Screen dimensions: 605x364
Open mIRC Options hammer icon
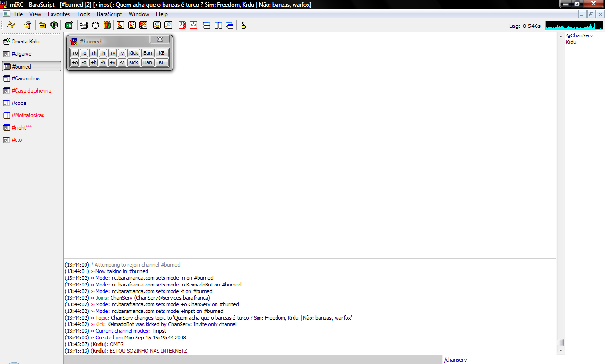[x=27, y=26]
